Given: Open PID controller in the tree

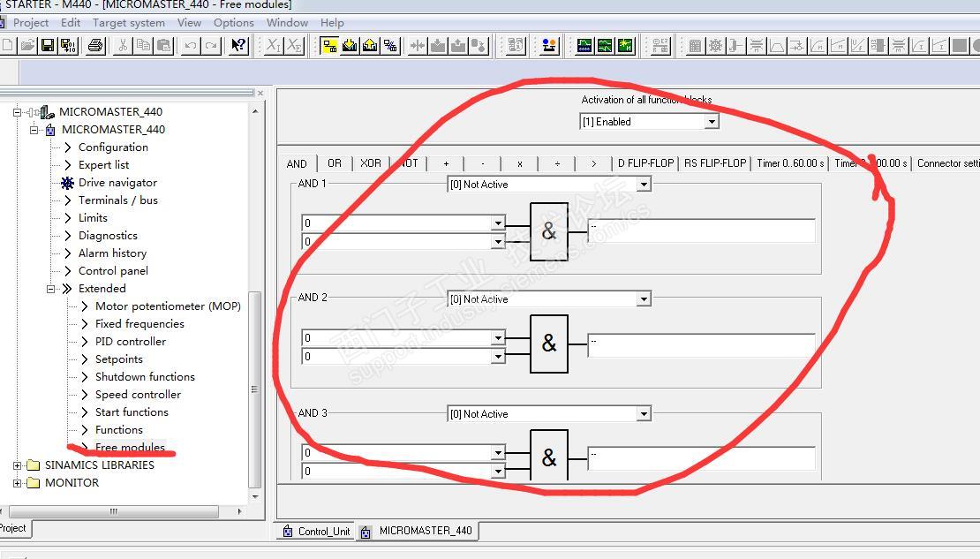Looking at the screenshot, I should coord(131,342).
